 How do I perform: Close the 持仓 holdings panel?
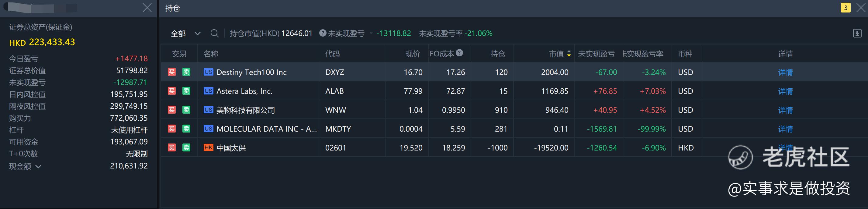(x=861, y=8)
